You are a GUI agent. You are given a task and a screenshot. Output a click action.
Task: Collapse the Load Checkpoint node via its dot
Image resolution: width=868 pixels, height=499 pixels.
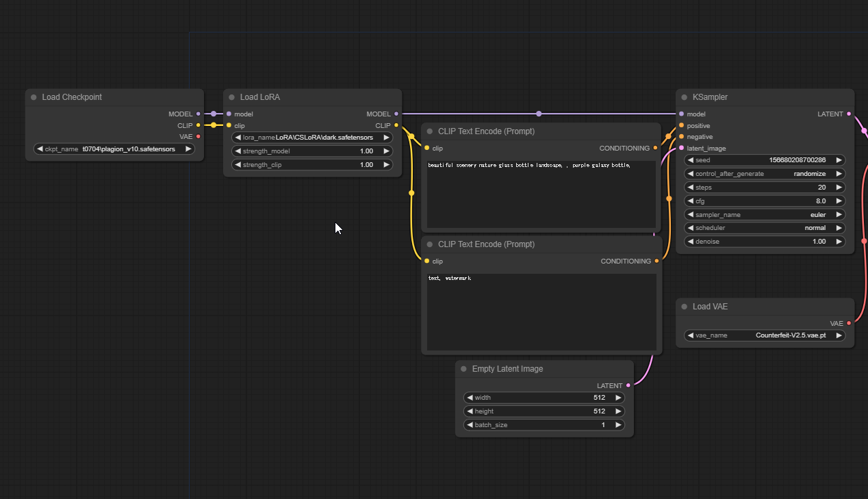(34, 97)
